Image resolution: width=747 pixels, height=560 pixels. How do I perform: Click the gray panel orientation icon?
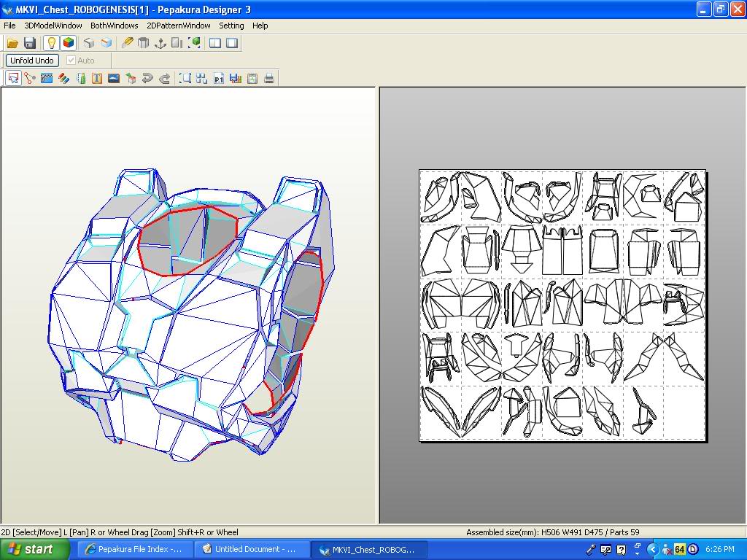click(177, 43)
